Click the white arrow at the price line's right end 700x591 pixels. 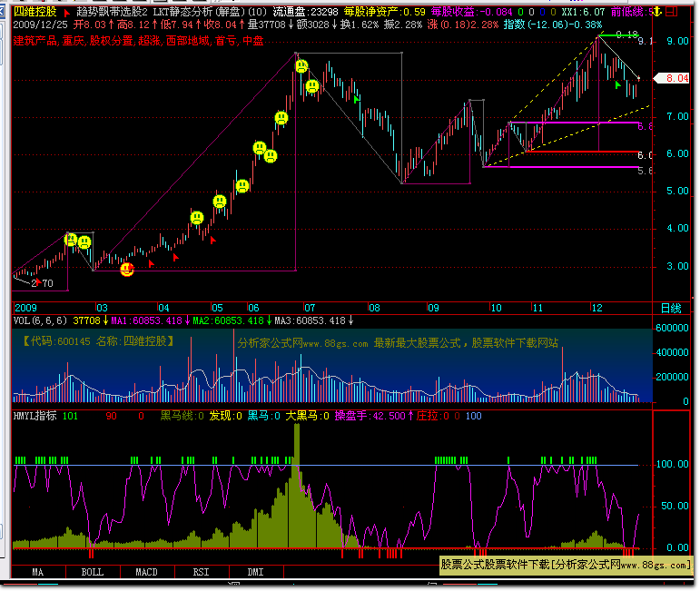[639, 77]
